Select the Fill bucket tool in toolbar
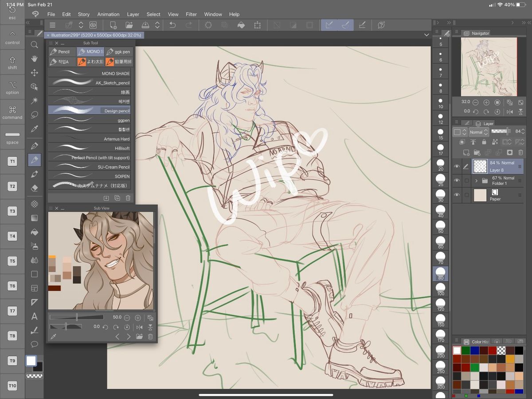Viewport: 532px width, 399px height. 34,232
